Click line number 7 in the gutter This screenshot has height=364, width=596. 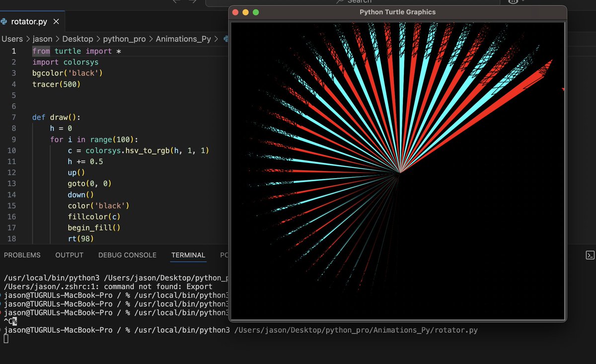(14, 117)
